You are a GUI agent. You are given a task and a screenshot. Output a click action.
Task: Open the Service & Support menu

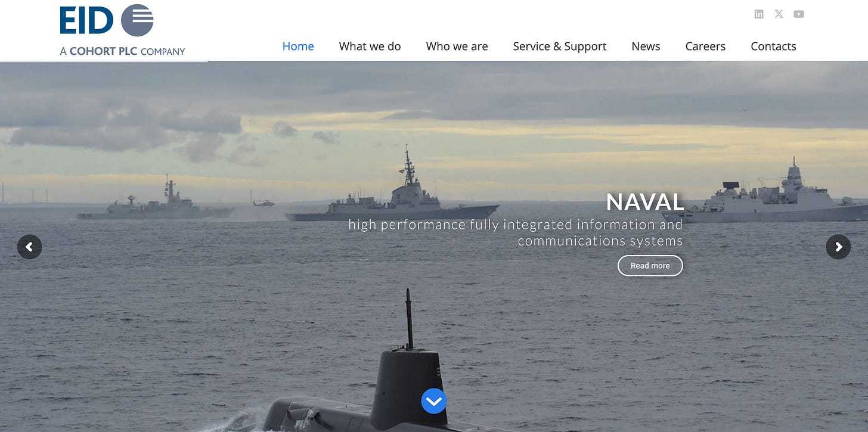click(x=560, y=46)
